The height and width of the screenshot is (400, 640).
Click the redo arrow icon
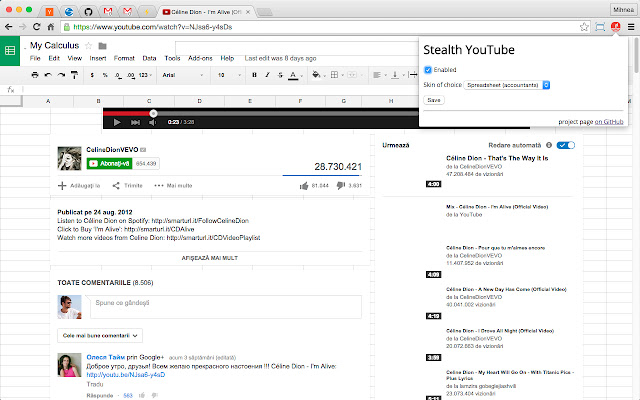pyautogui.click(x=61, y=75)
